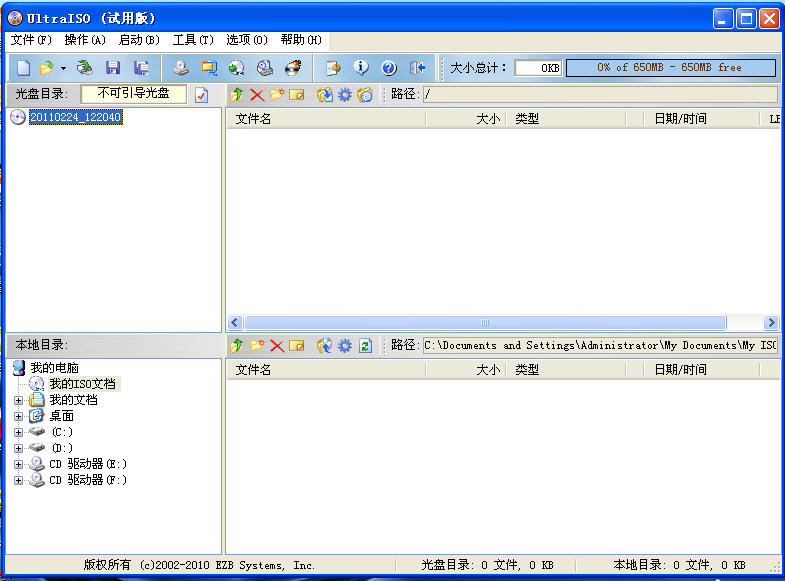Image resolution: width=785 pixels, height=581 pixels.
Task: Open the 工具(T) menu
Action: [193, 40]
